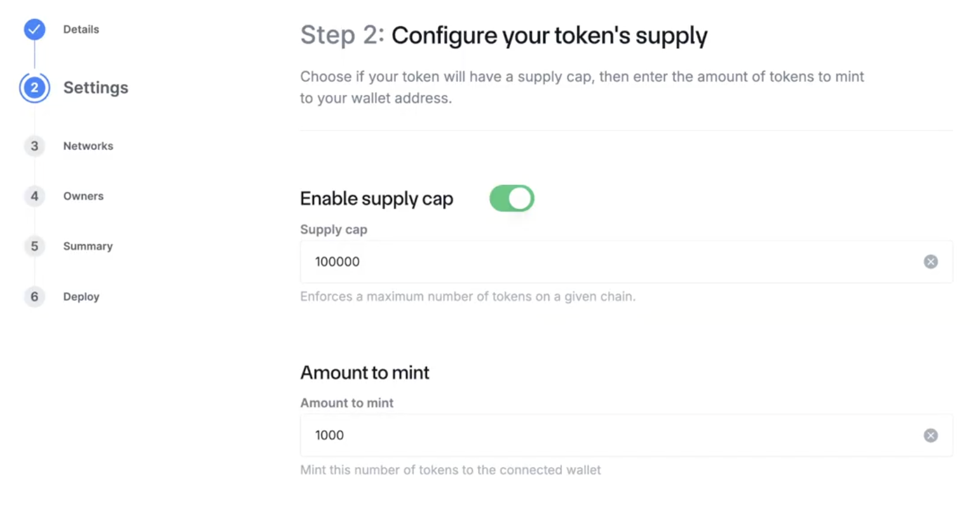
Task: Open the Summary step
Action: (x=88, y=247)
